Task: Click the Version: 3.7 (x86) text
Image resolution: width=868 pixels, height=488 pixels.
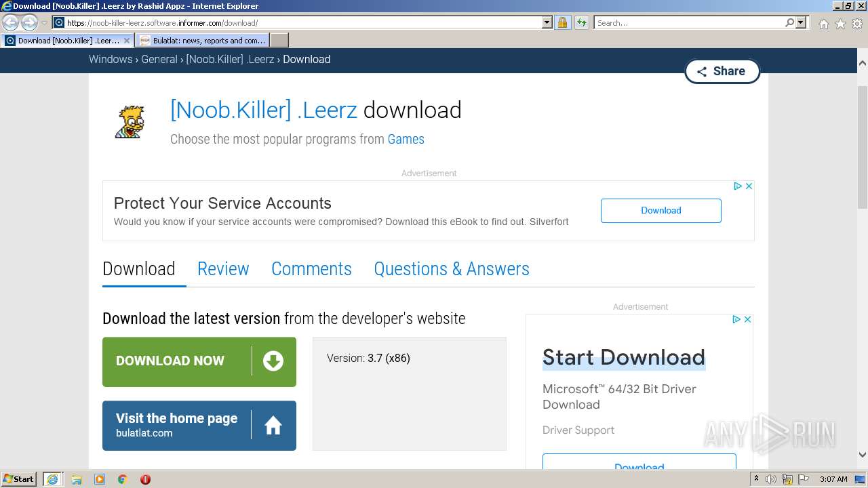Action: tap(368, 358)
